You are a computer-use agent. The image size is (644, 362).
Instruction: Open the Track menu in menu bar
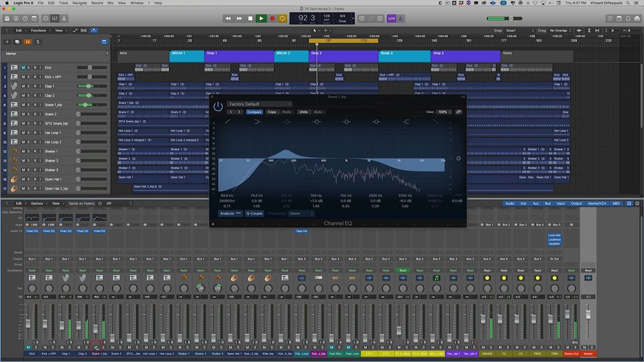[63, 3]
